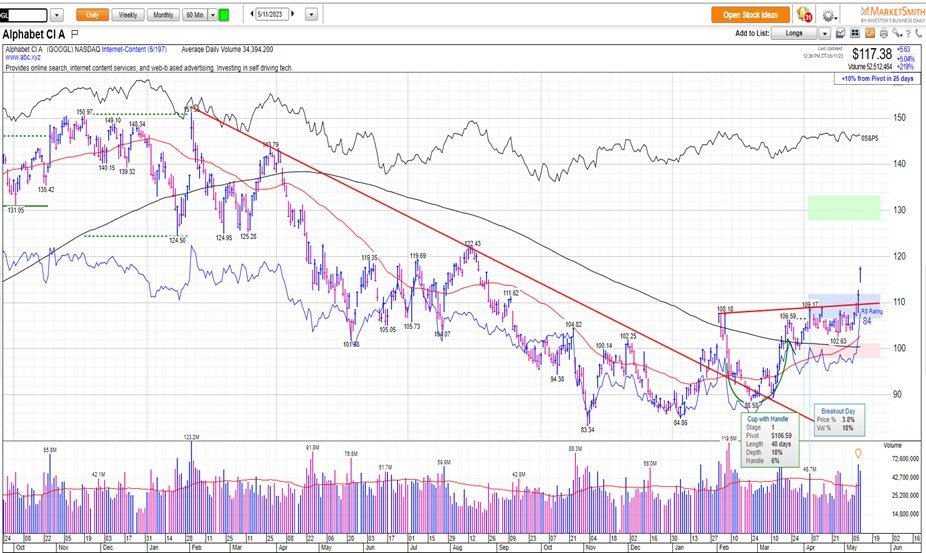Select the Daily chart period
Viewport: 926px width, 553px height.
pyautogui.click(x=93, y=15)
